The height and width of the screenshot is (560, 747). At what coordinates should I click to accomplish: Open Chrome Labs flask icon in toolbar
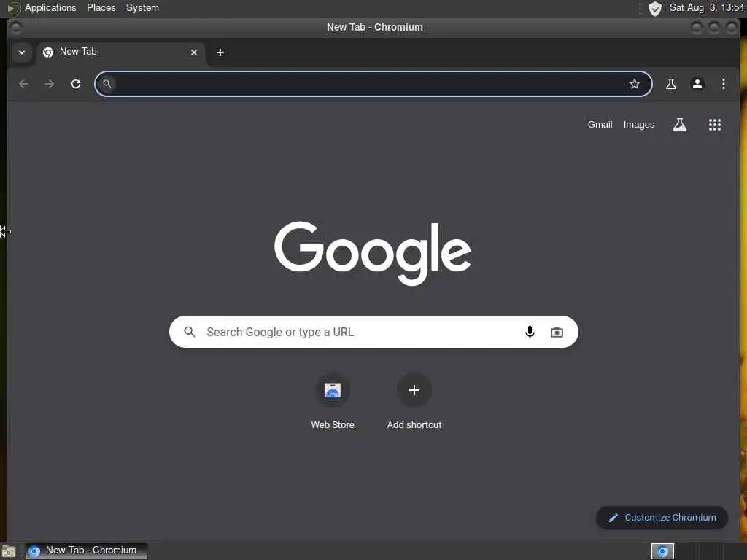pos(671,84)
